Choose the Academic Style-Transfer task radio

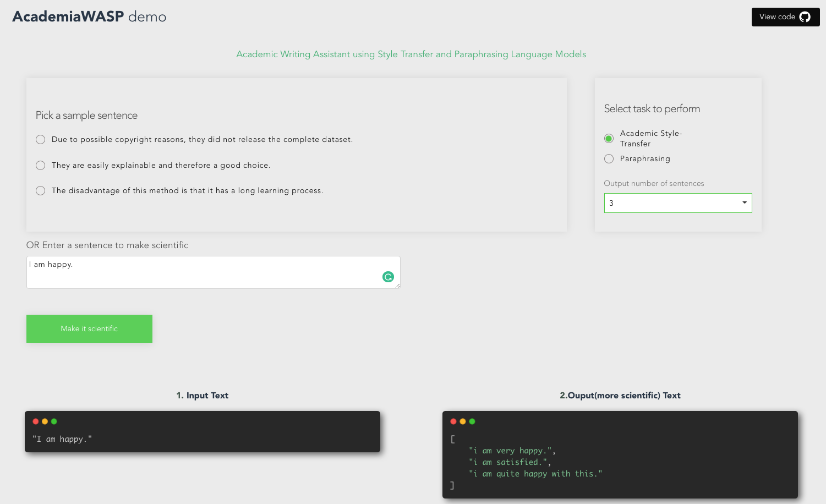click(x=609, y=138)
